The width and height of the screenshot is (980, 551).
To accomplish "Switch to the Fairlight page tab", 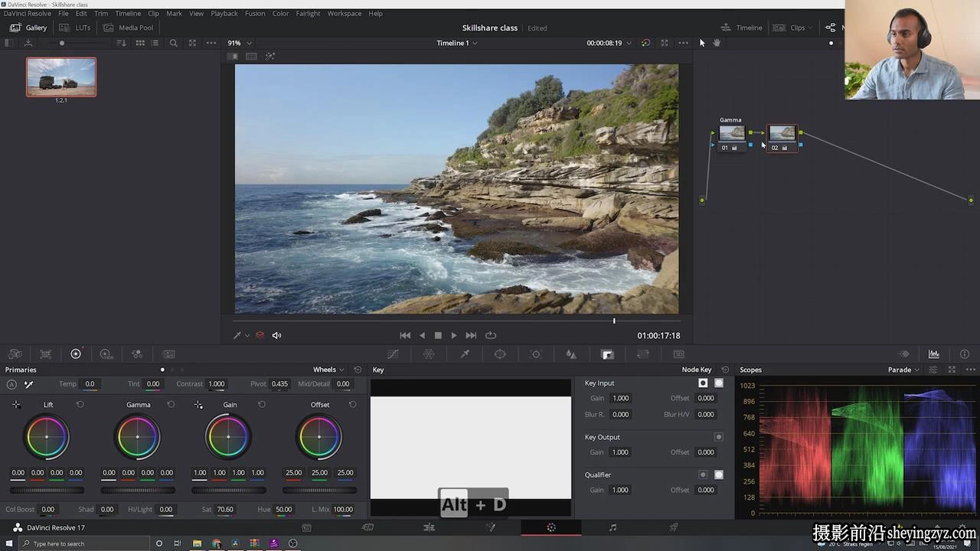I will 612,527.
